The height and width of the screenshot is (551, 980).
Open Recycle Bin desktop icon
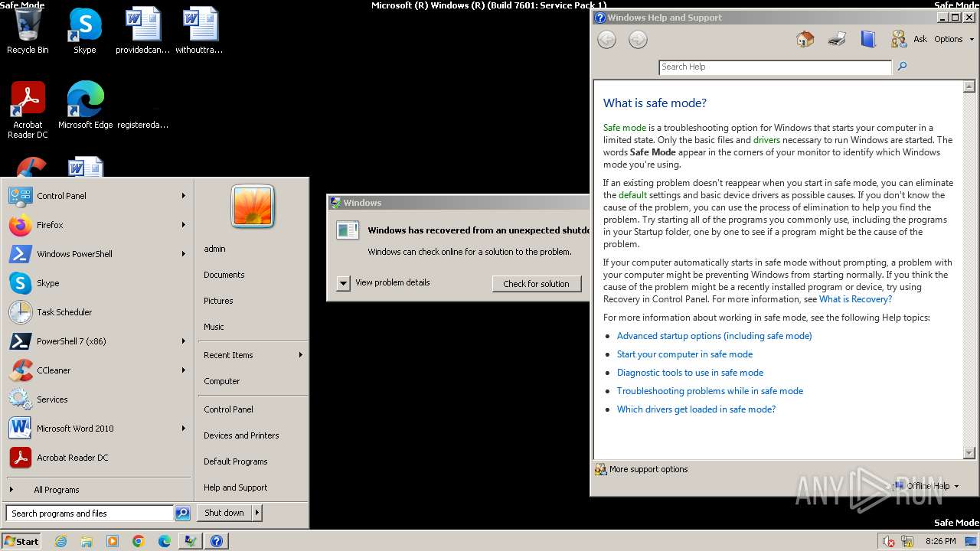28,31
